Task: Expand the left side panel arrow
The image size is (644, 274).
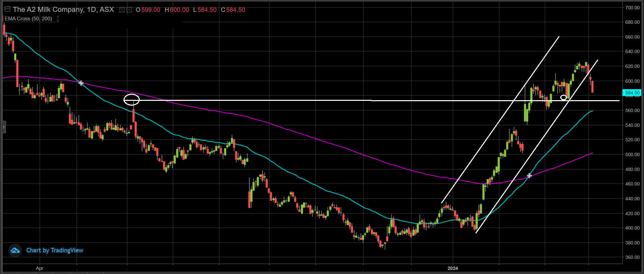Action: click(x=3, y=127)
